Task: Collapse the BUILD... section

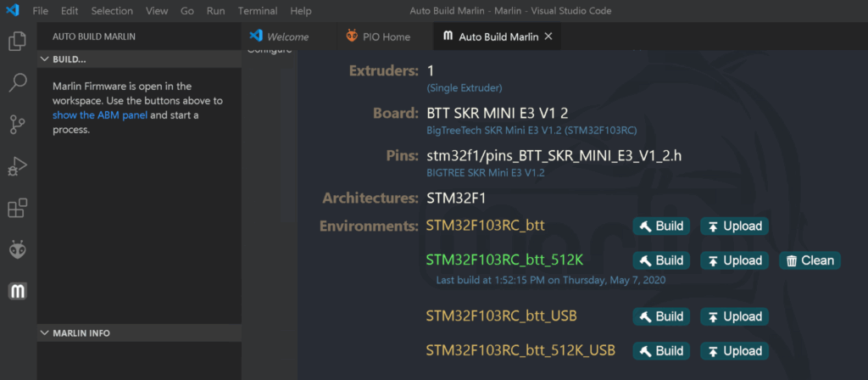Action: pos(139,59)
